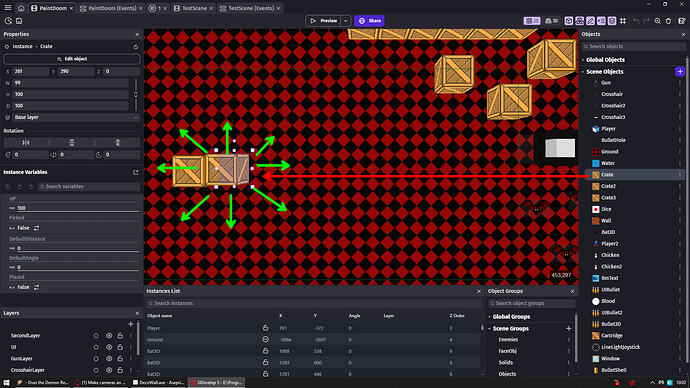690x388 pixels.
Task: Add a new layer with plus
Action: [x=131, y=324]
